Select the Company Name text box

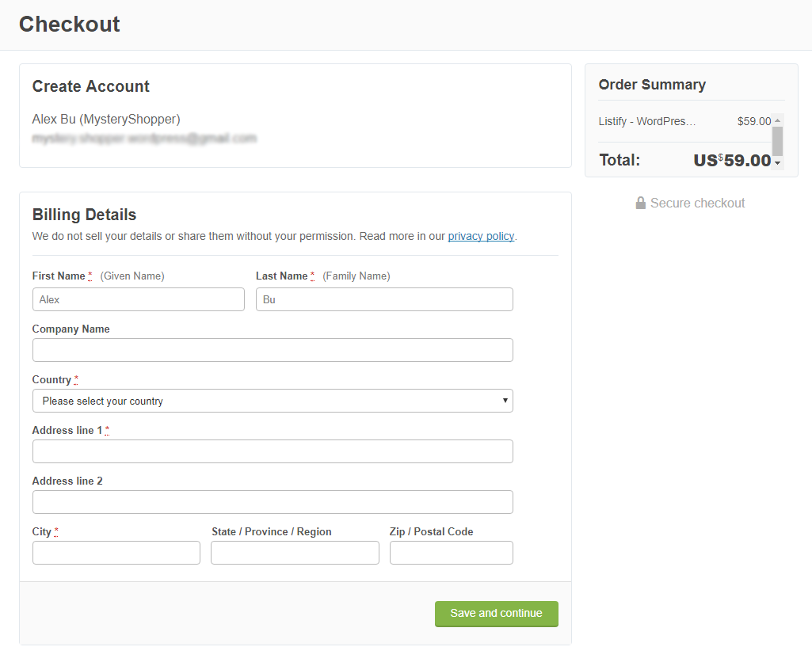point(273,350)
